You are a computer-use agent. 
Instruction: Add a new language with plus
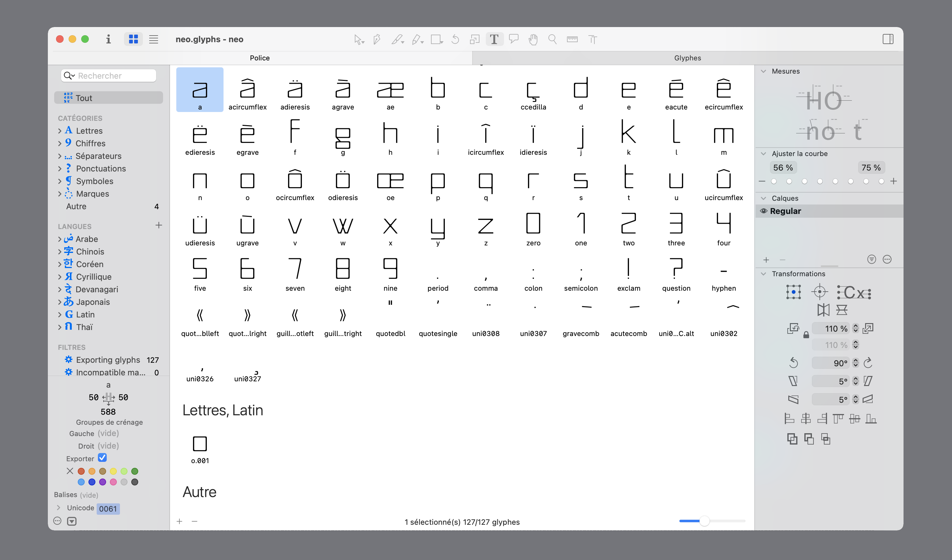point(159,226)
